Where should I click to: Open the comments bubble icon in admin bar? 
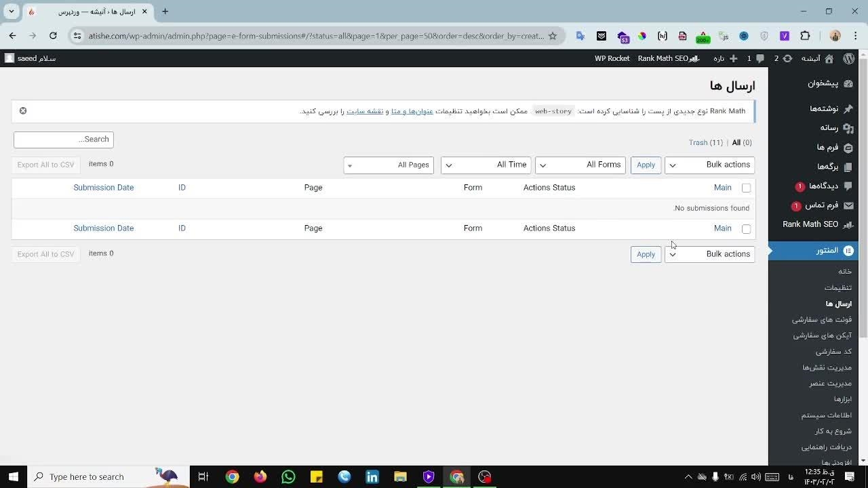(x=760, y=58)
